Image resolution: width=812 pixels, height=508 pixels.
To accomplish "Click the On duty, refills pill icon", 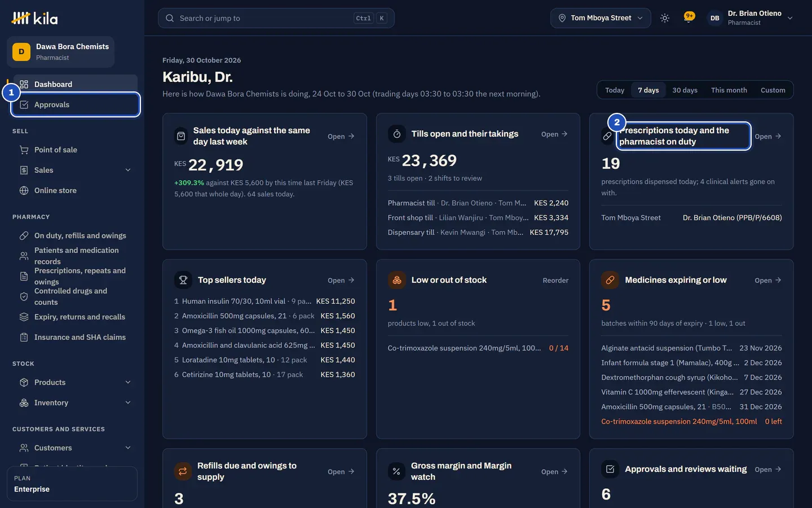I will 24,235.
